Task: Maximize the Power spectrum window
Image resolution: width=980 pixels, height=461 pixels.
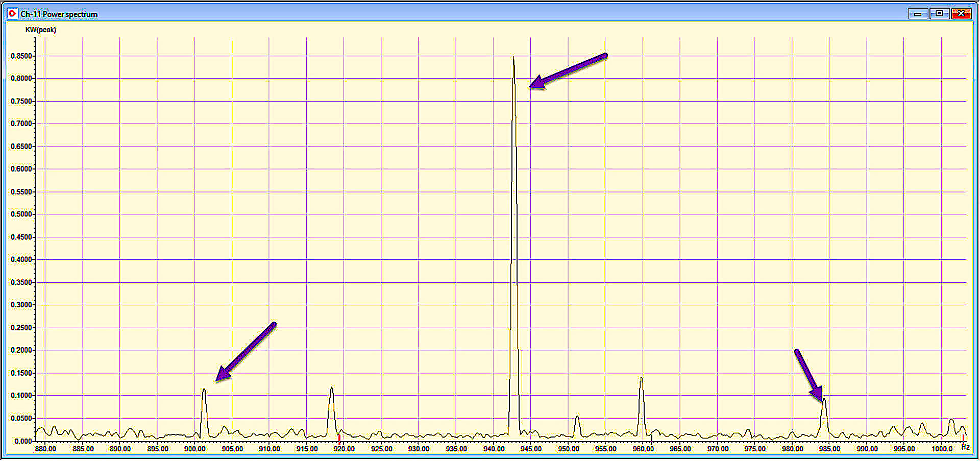Action: [x=939, y=14]
